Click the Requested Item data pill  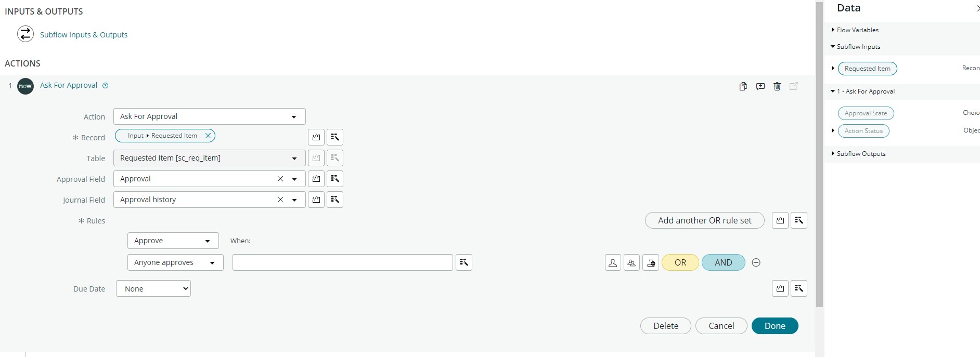click(x=867, y=69)
